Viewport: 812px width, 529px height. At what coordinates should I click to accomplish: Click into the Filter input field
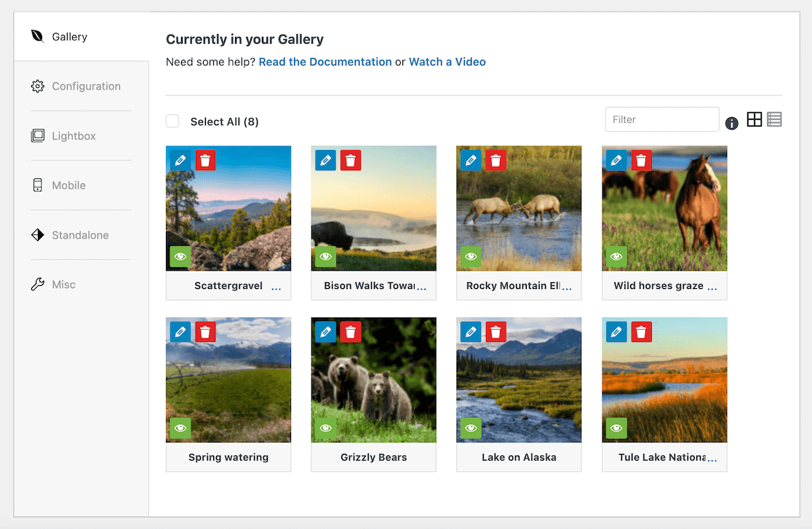tap(661, 119)
